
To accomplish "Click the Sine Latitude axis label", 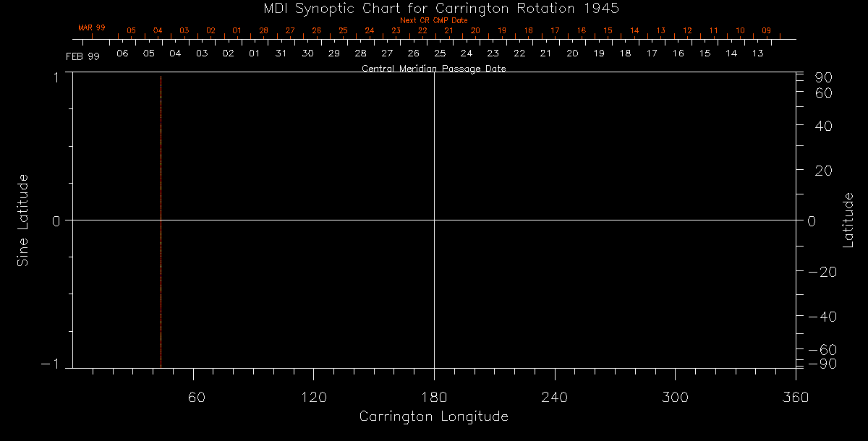I will tap(23, 220).
